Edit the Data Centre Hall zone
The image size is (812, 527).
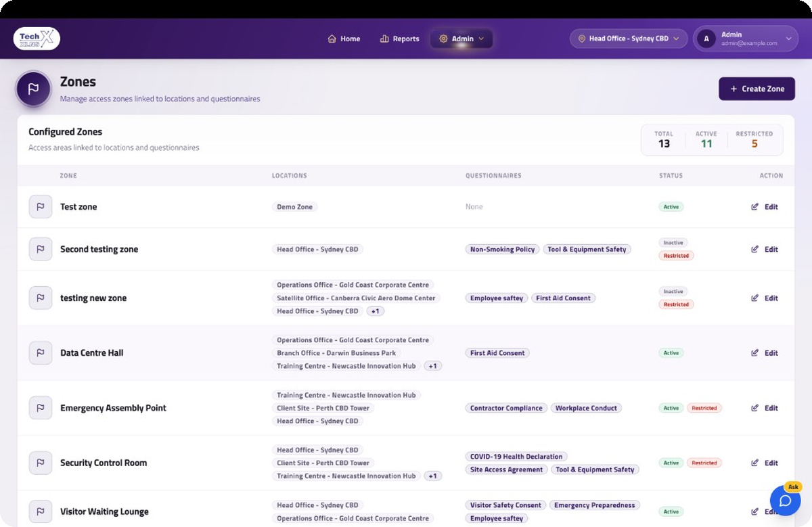pyautogui.click(x=765, y=352)
